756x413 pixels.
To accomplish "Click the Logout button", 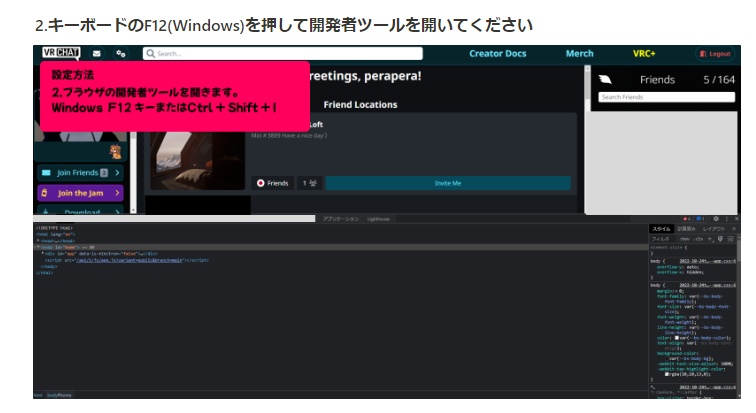I will pyautogui.click(x=715, y=53).
